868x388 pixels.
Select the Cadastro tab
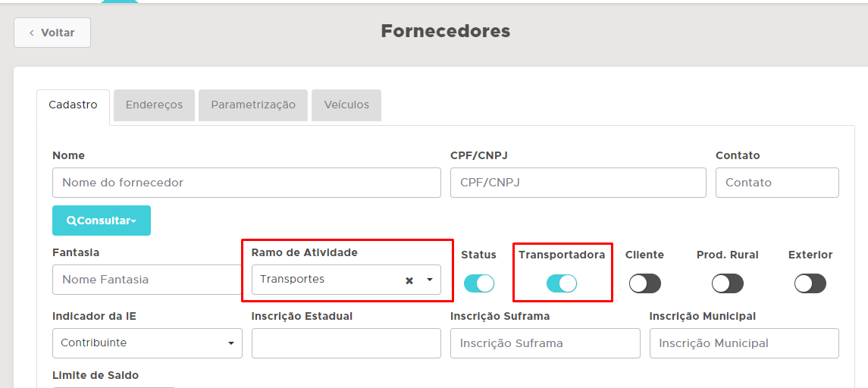(x=73, y=105)
